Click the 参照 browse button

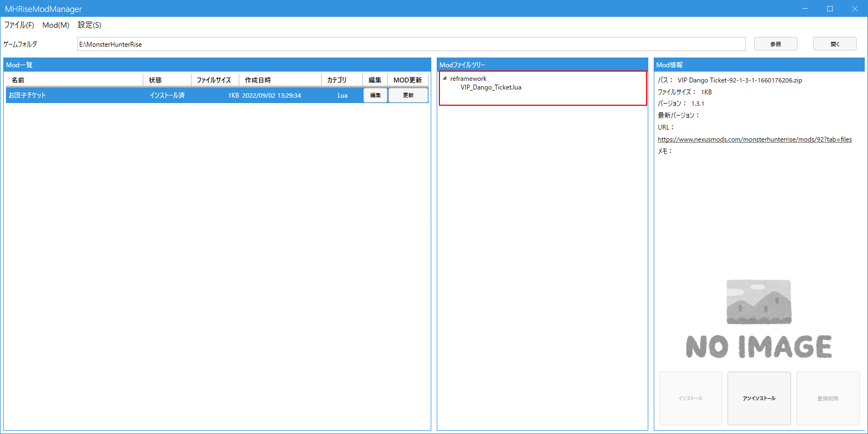[775, 44]
